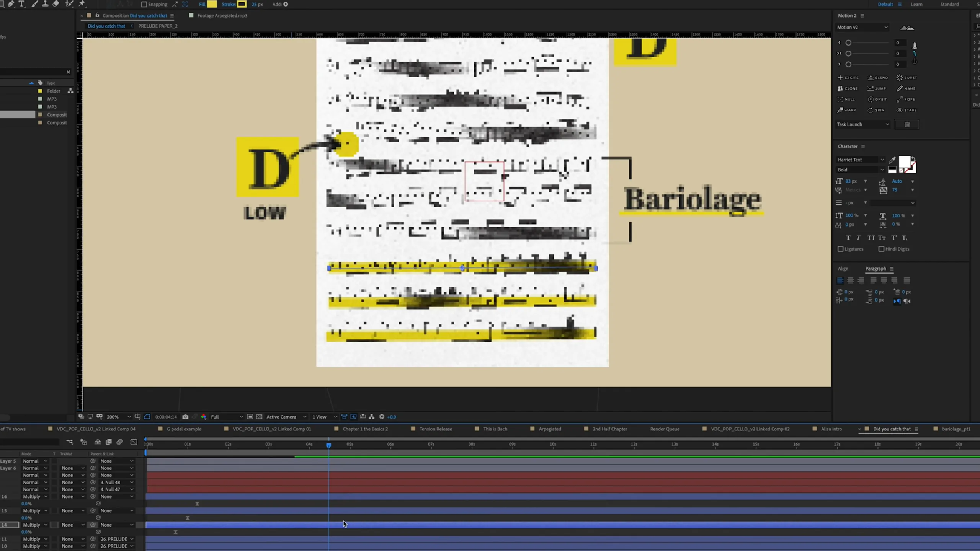Screen dimensions: 980x551
Task: Toggle the Ligatures checkbox
Action: click(840, 249)
